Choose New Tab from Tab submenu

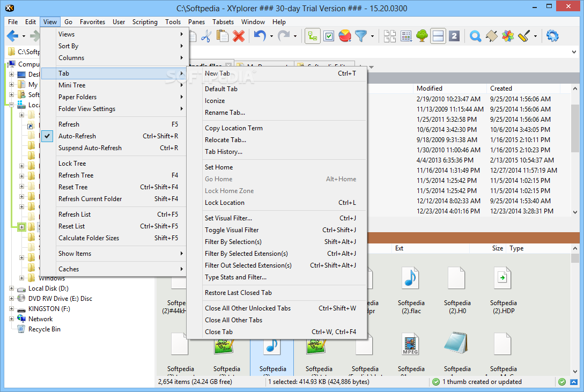[x=277, y=73]
